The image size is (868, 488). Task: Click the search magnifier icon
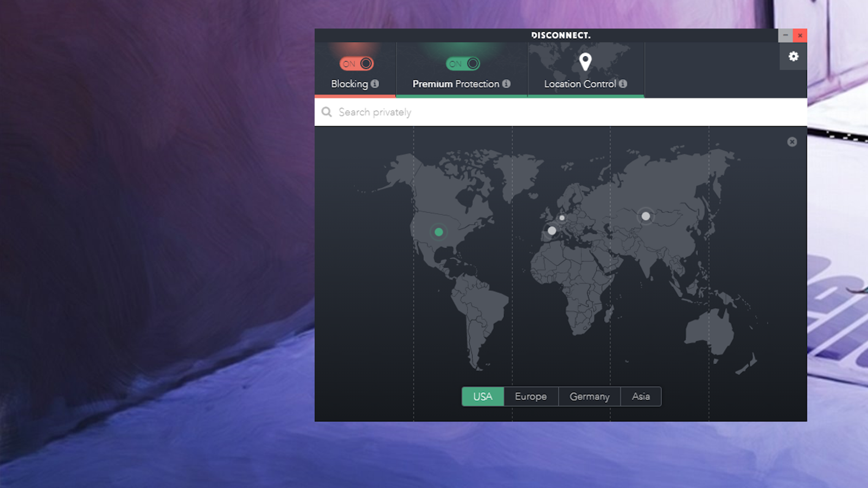click(327, 112)
